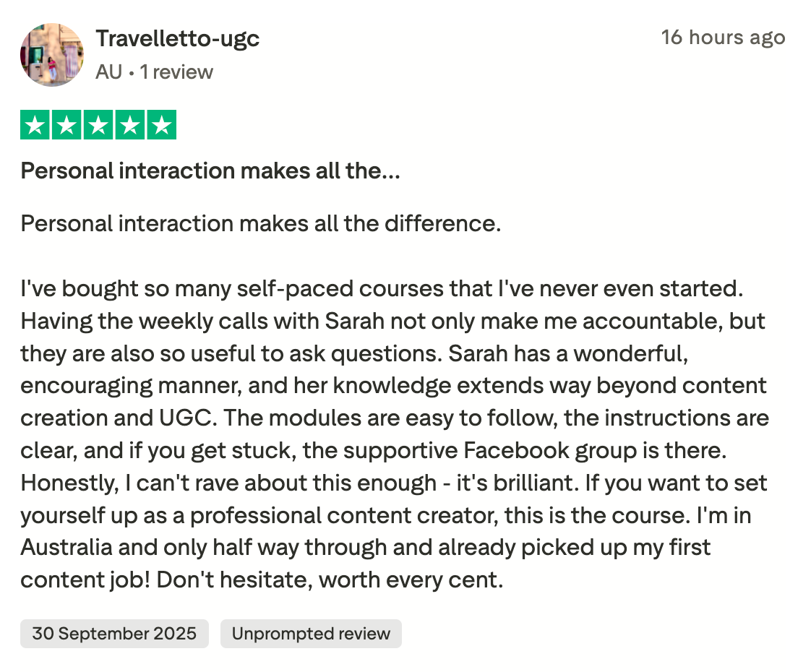Viewport: 811px width, 672px height.
Task: Select the fifth green rating star
Action: click(162, 124)
